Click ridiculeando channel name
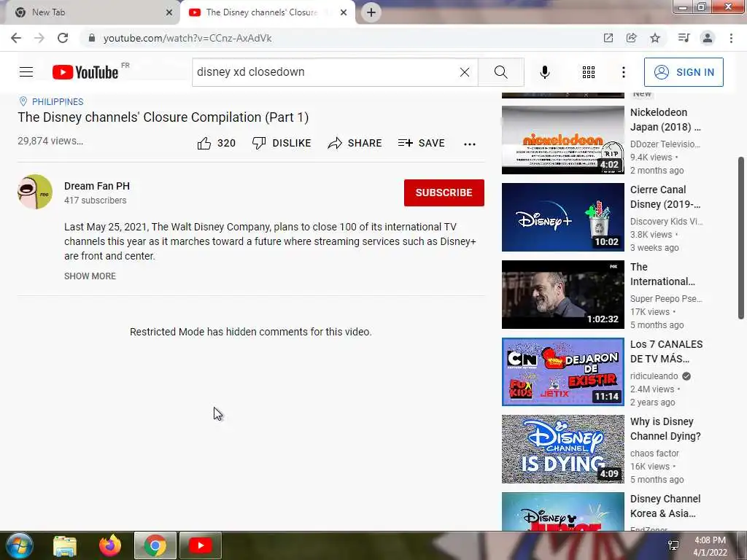747x560 pixels. 654,376
